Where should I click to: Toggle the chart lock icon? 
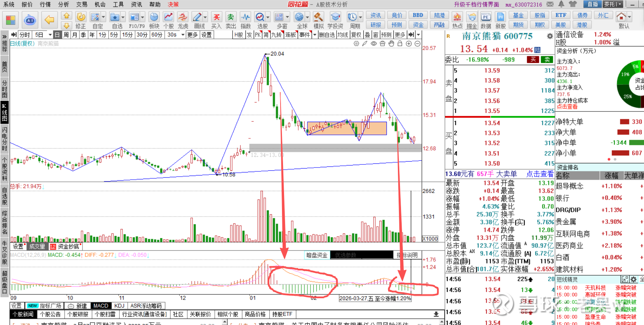click(400, 44)
